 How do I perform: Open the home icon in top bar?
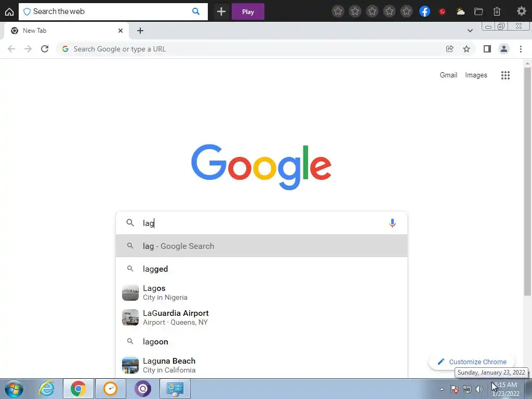[9, 11]
